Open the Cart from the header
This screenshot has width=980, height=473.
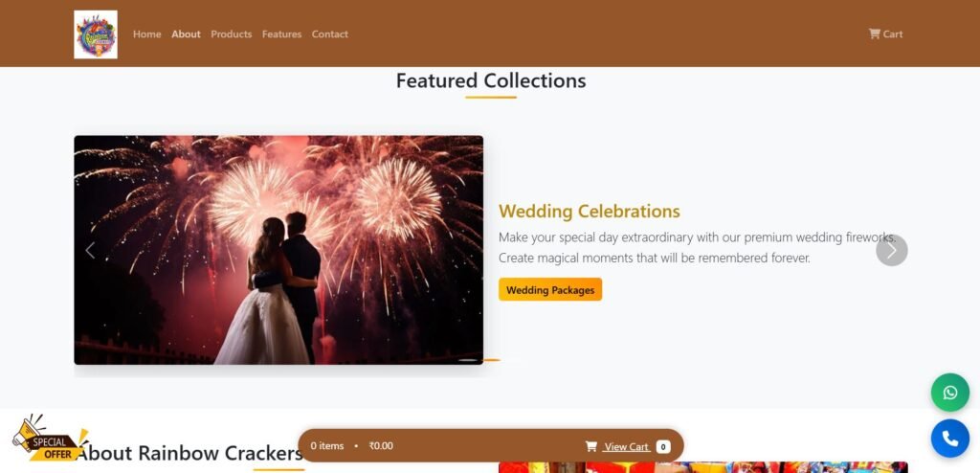pos(885,34)
